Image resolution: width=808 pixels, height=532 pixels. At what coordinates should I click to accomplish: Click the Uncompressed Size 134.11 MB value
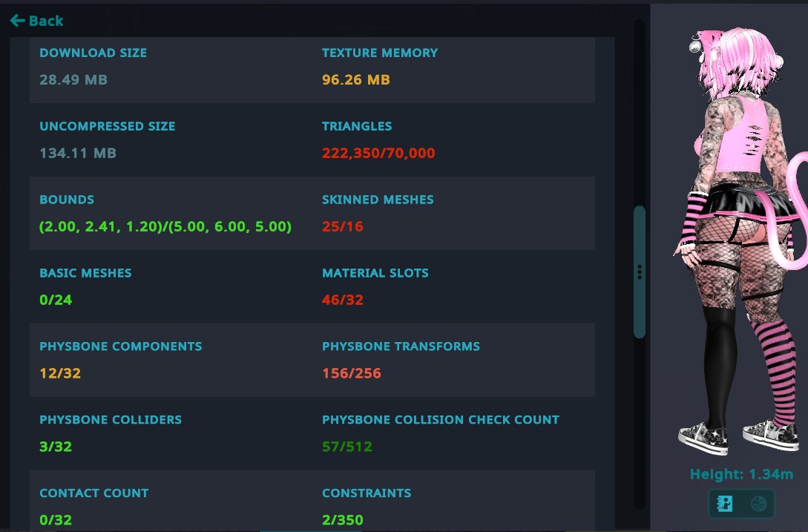tap(78, 153)
